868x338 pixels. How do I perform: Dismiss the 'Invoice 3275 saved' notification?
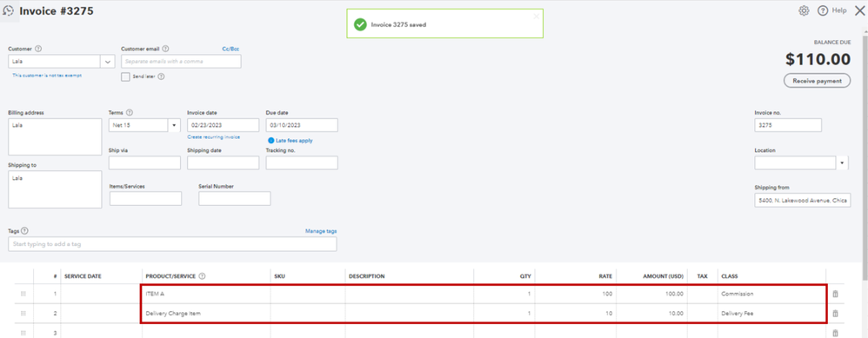tap(536, 16)
